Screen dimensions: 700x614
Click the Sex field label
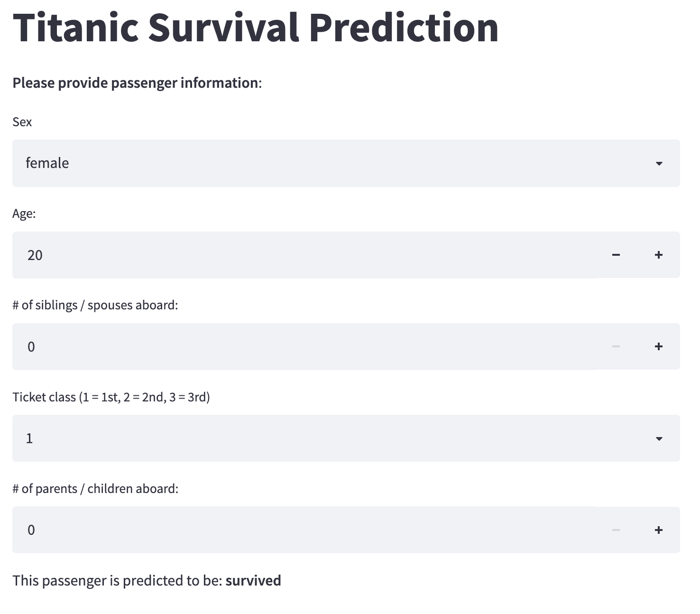pyautogui.click(x=22, y=122)
